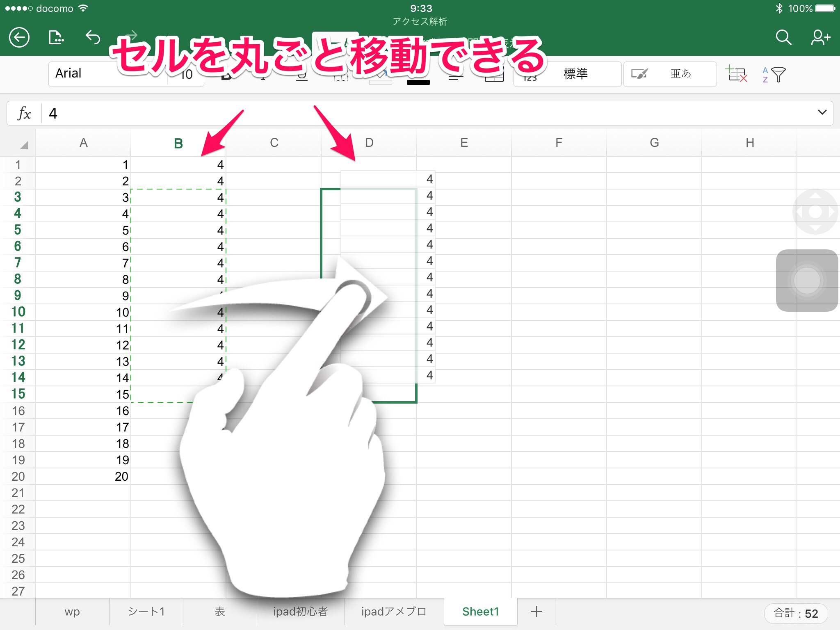Open the sort and filter icon
This screenshot has height=630, width=840.
coord(774,74)
